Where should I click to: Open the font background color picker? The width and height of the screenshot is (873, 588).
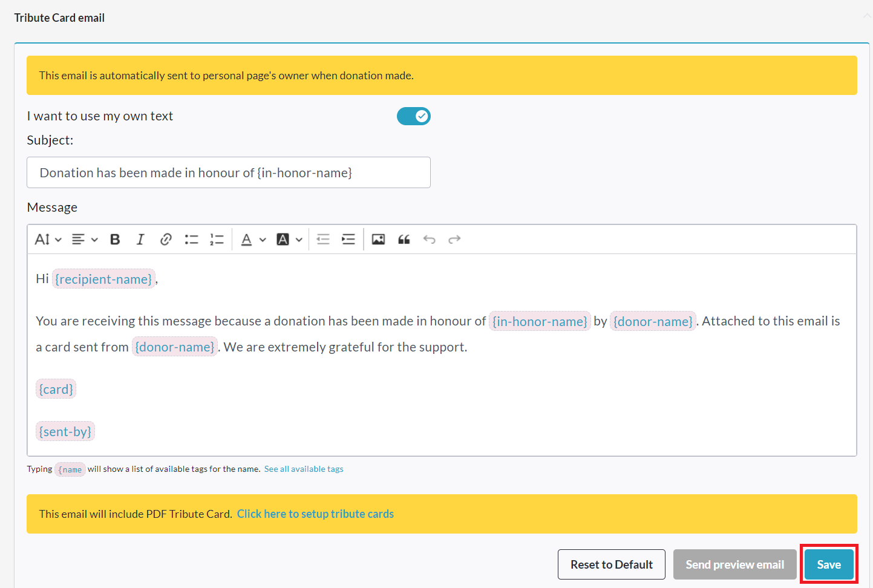coord(290,240)
